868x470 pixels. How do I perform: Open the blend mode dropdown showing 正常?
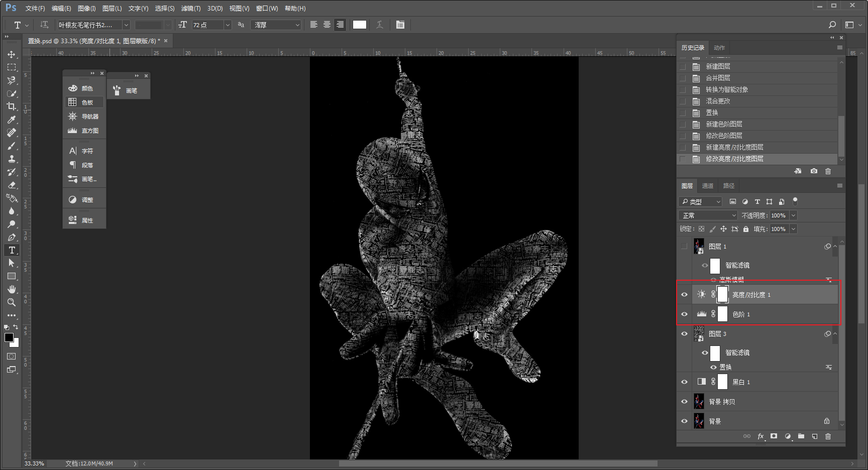point(708,215)
